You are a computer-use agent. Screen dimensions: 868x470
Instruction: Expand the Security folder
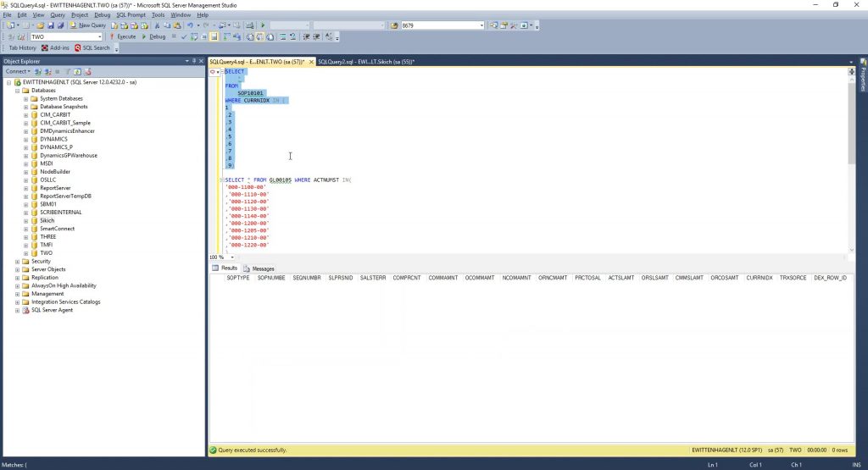tap(17, 262)
